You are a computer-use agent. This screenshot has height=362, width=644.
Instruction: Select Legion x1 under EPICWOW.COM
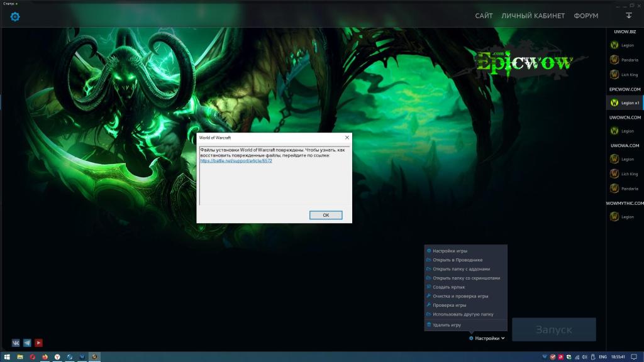tap(625, 102)
